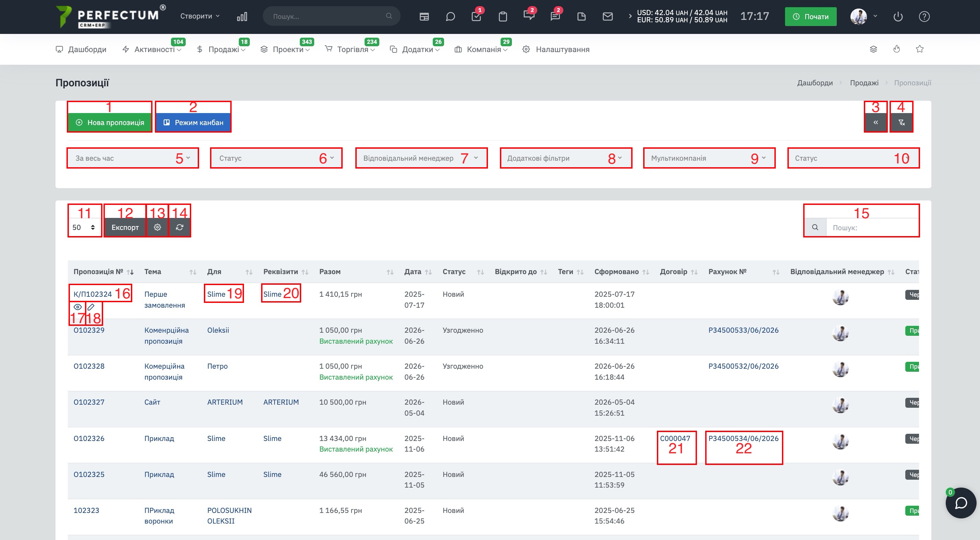Image resolution: width=980 pixels, height=540 pixels.
Task: Open the Мультикомпанія dropdown
Action: 709,158
